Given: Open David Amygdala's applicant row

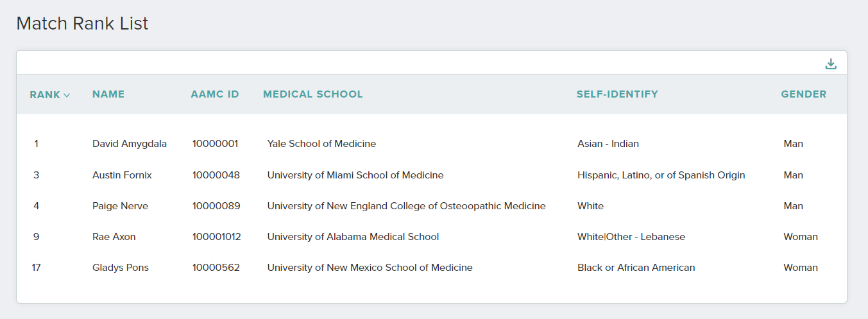Looking at the screenshot, I should coord(431,144).
